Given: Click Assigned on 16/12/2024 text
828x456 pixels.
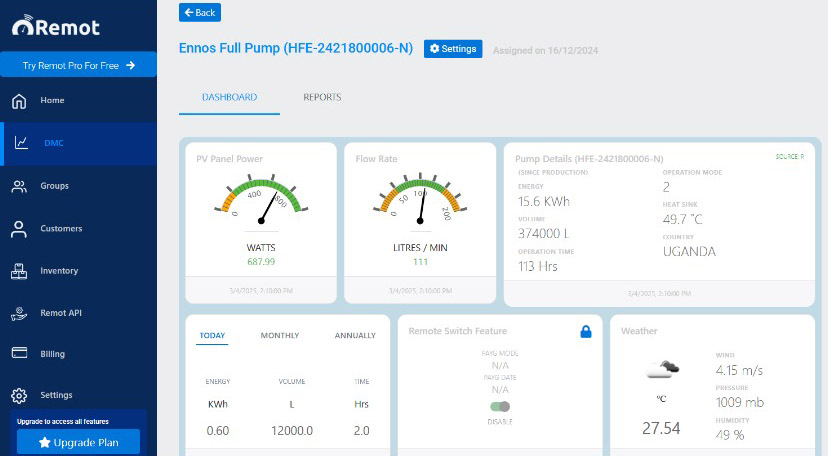Looking at the screenshot, I should pos(545,51).
